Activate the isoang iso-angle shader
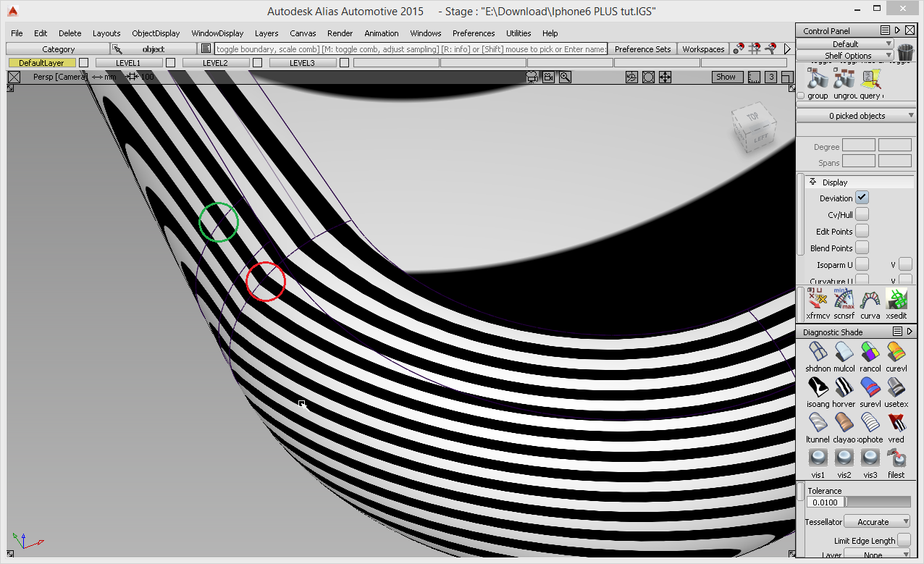Image resolution: width=924 pixels, height=564 pixels. point(818,387)
